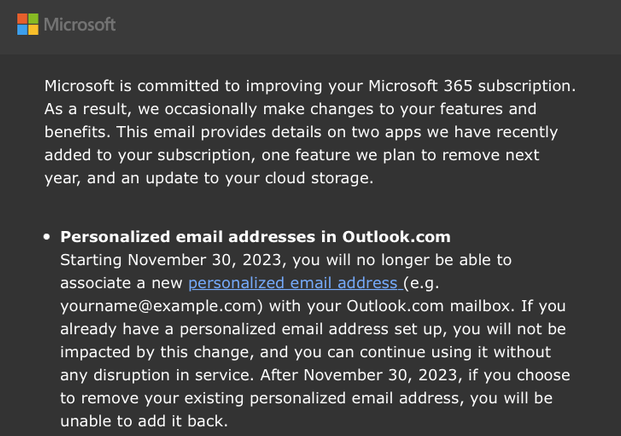This screenshot has width=621, height=436.
Task: Click the words impacted by this change
Action: tap(157, 352)
